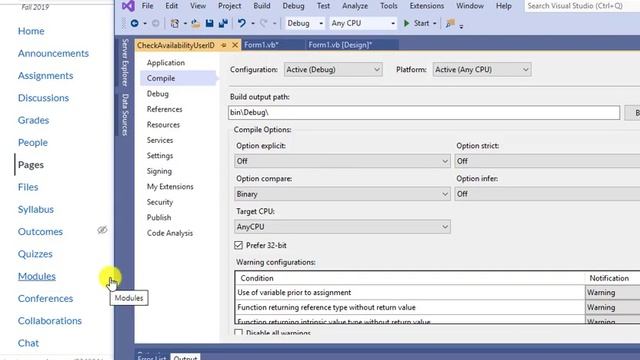Switch to the Output panel tab
The image size is (640, 360).
[x=185, y=357]
